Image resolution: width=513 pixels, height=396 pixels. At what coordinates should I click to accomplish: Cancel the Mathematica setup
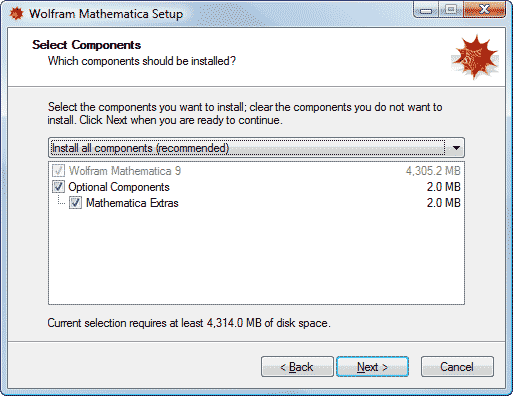click(x=457, y=367)
